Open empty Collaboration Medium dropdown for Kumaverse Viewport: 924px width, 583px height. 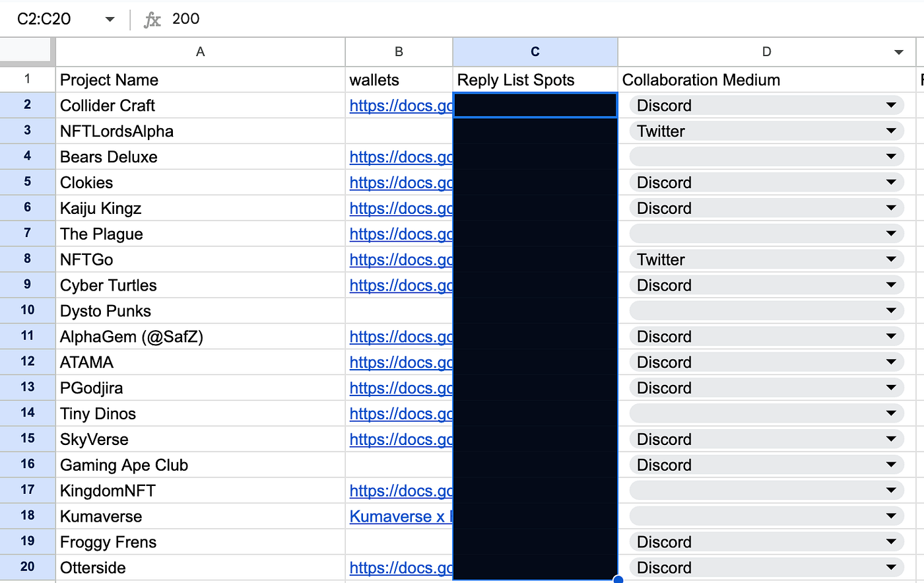pos(891,516)
